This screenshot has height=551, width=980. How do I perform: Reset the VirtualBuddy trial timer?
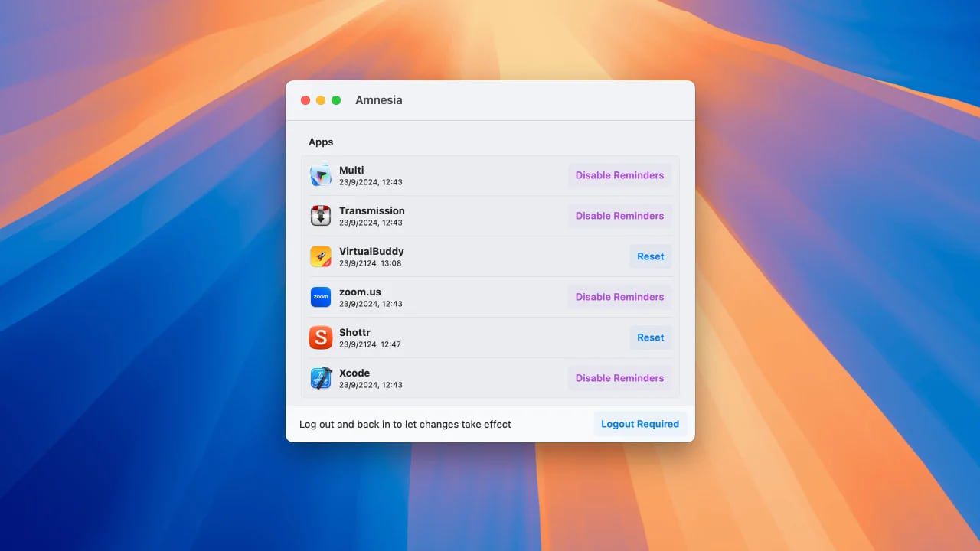click(x=650, y=256)
